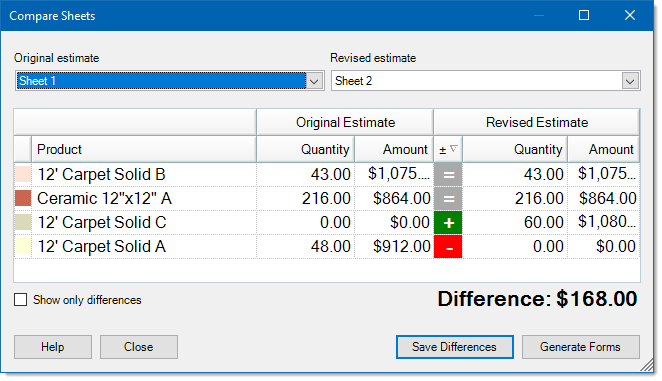Viewport: 662px width, 381px height.
Task: Click the revised quantity 60.00 cell
Action: [x=515, y=223]
